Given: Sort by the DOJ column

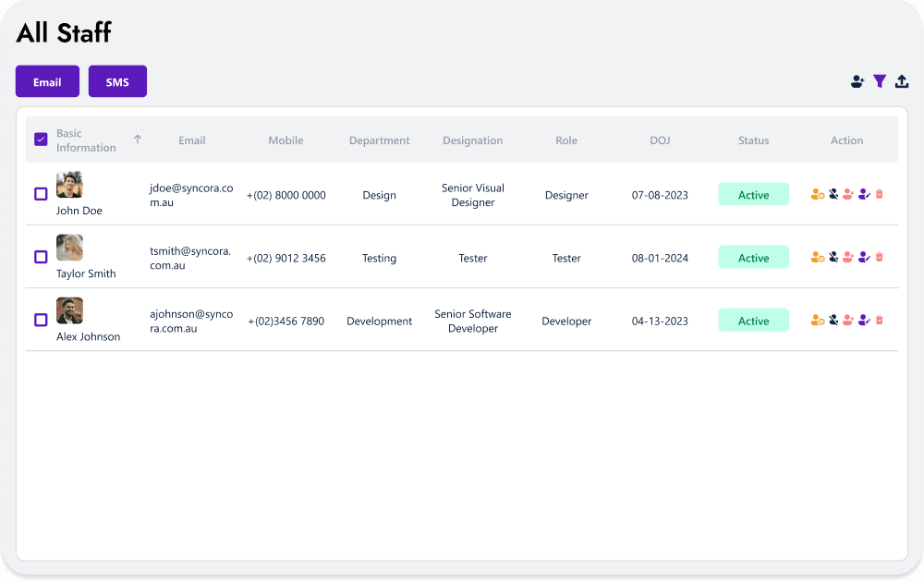Looking at the screenshot, I should point(660,139).
